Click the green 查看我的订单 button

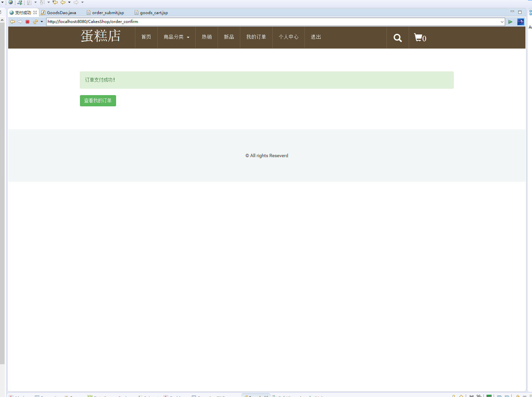point(98,101)
